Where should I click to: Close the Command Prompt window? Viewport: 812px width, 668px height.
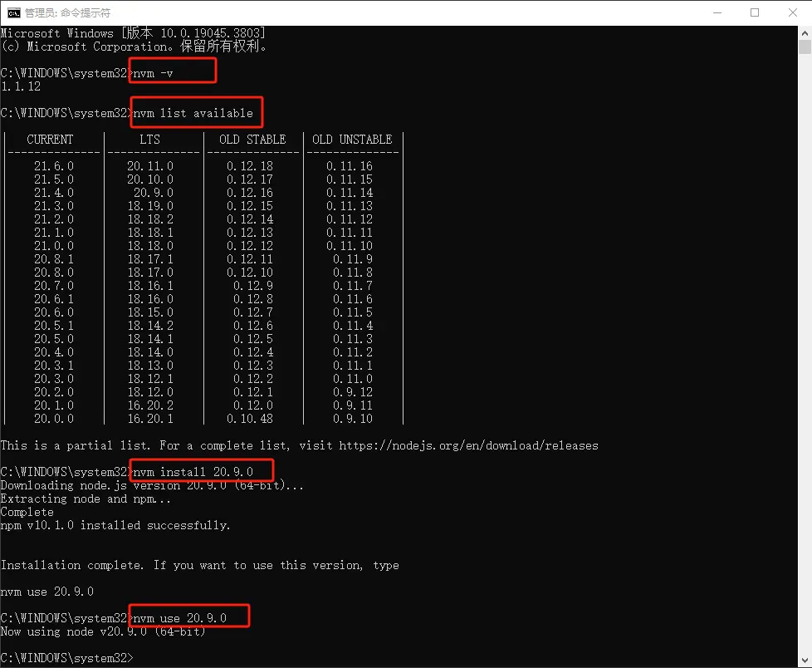(x=792, y=13)
